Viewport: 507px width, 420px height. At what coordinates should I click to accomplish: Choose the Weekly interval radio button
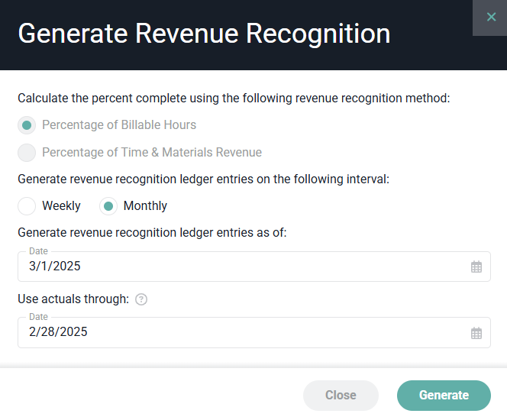click(x=27, y=206)
